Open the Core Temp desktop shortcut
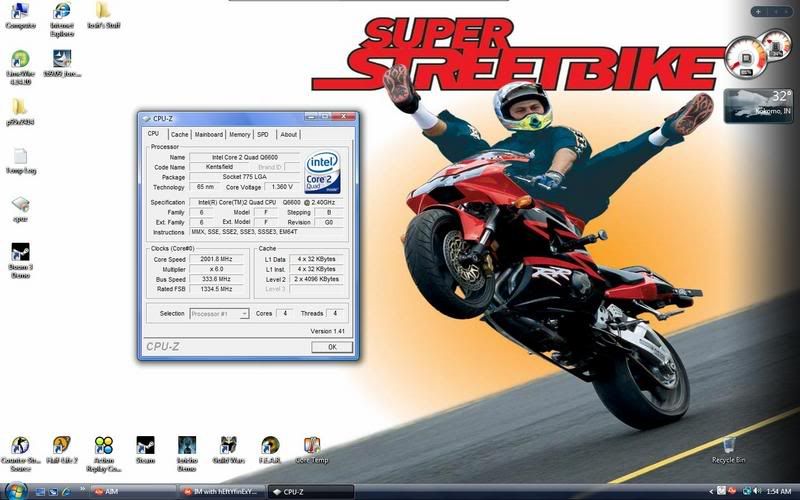The image size is (800, 500). (312, 447)
